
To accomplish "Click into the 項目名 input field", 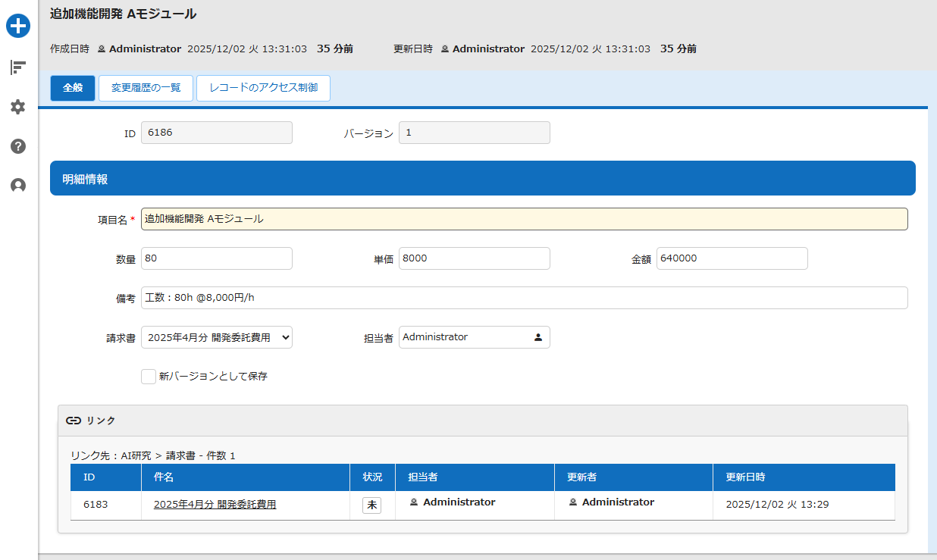I will tap(525, 219).
